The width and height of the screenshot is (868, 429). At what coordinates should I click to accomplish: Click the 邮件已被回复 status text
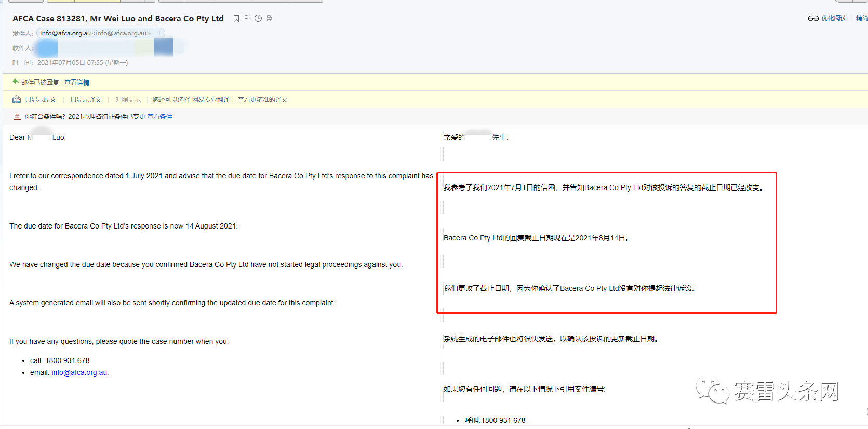(x=40, y=83)
